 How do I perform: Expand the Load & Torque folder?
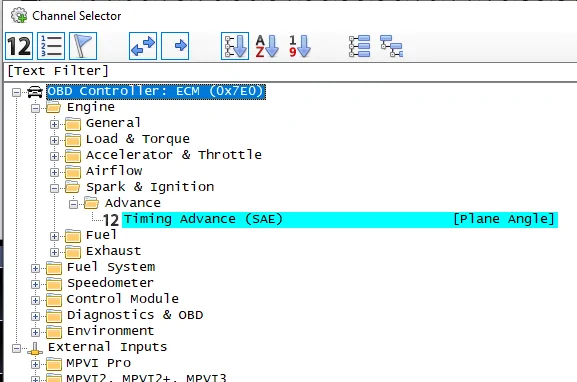(x=54, y=140)
